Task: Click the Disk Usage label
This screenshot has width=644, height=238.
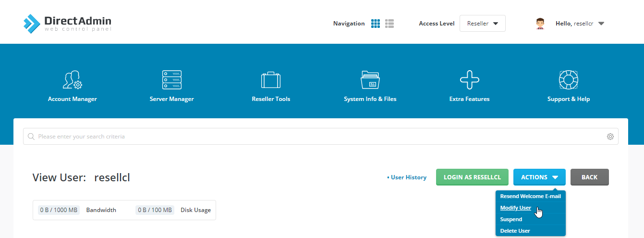Action: pyautogui.click(x=195, y=210)
